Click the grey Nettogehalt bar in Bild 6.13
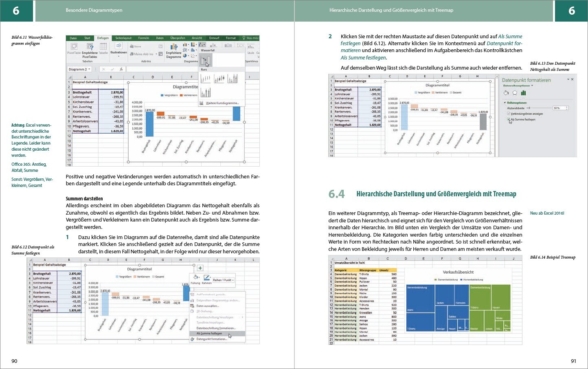This screenshot has width=588, height=369. (x=483, y=121)
